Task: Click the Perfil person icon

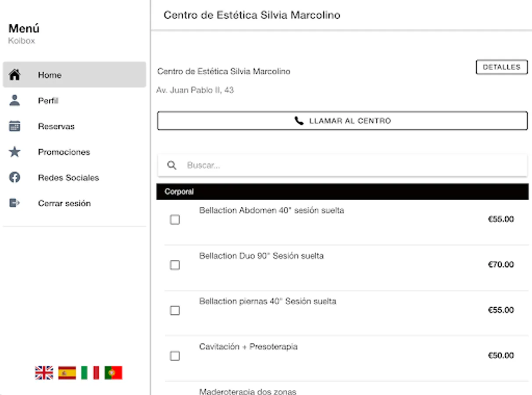Action: (15, 101)
